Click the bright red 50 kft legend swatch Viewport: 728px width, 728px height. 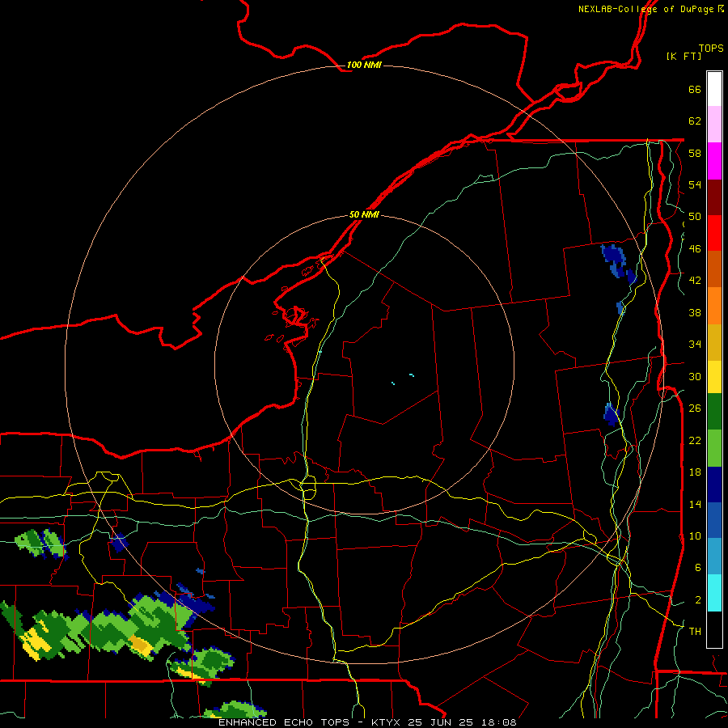tap(714, 233)
